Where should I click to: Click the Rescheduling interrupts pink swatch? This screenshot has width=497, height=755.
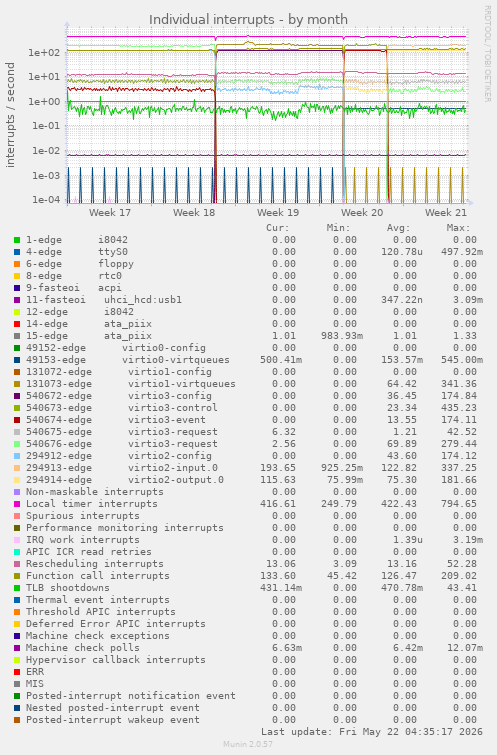point(17,564)
